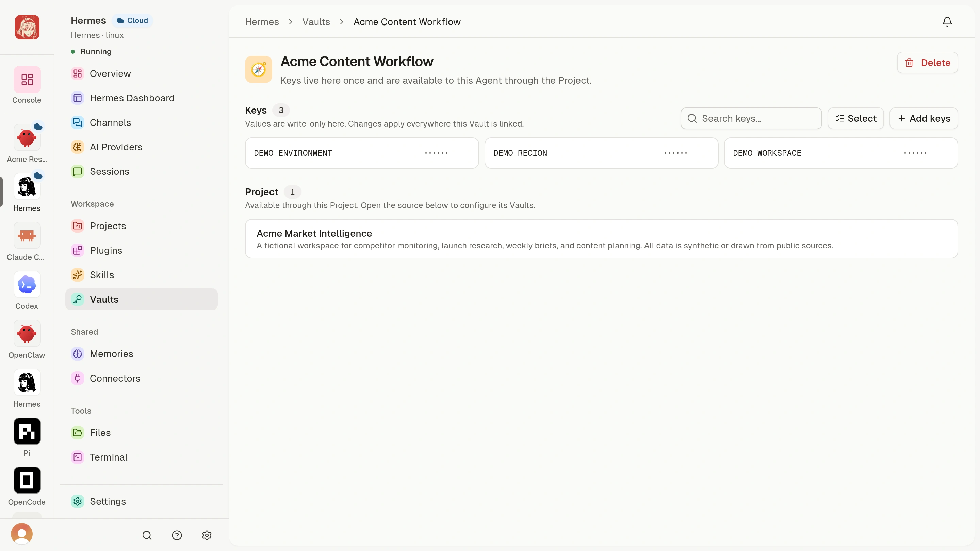This screenshot has width=980, height=551.
Task: Open Files under Tools
Action: click(142, 433)
